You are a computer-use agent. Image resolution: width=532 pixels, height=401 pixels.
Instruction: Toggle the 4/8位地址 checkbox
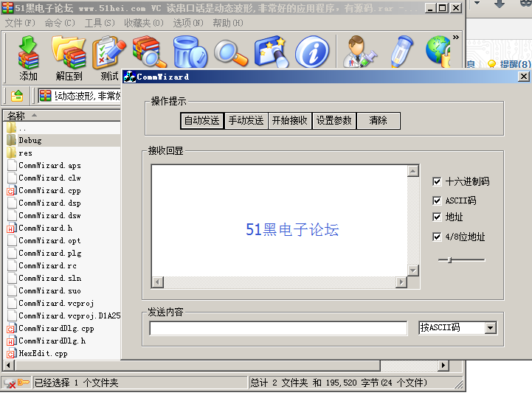(x=437, y=237)
